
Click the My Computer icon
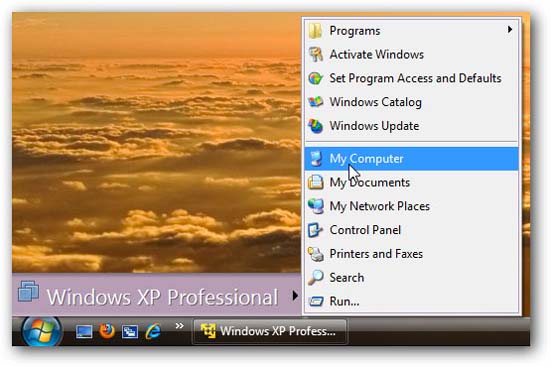(x=316, y=159)
